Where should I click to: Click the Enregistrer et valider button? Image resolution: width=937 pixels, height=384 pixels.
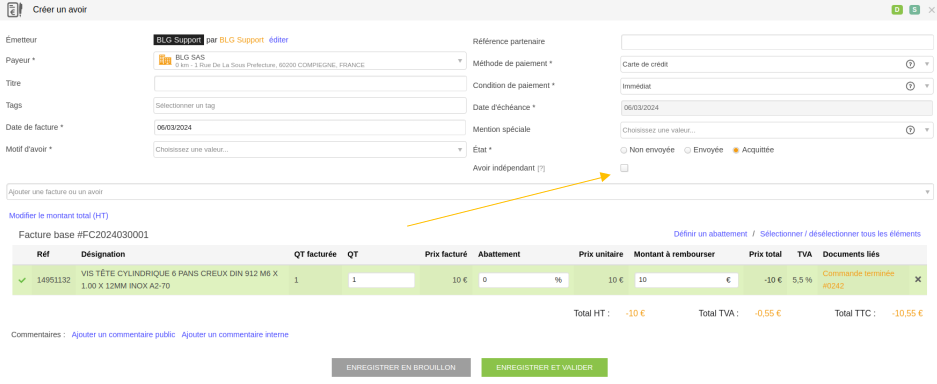[x=544, y=367]
